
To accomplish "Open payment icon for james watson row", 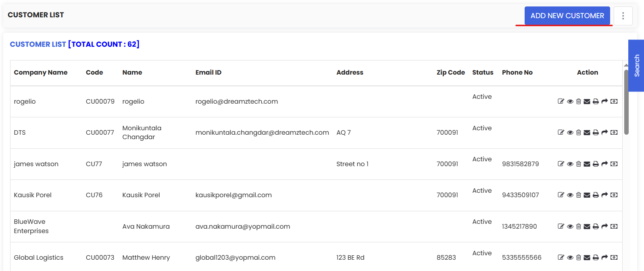I will pyautogui.click(x=614, y=164).
